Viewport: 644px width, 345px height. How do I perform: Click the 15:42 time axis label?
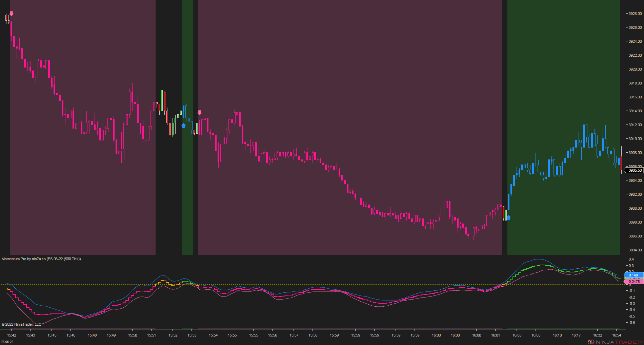pyautogui.click(x=12, y=335)
